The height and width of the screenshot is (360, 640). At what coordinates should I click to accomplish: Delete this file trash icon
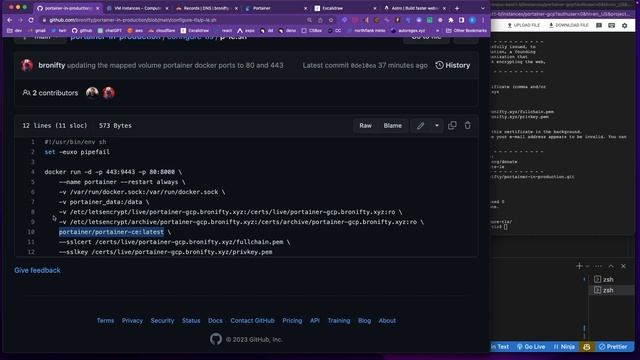[x=467, y=125]
